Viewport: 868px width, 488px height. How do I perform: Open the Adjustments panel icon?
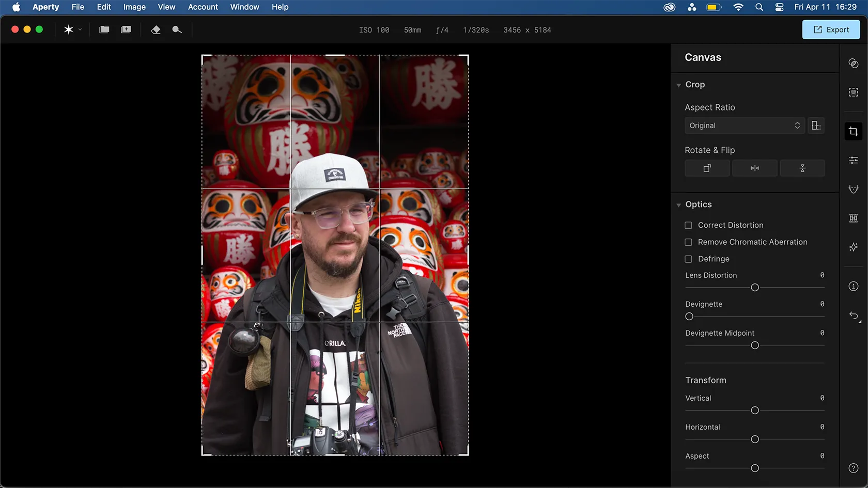point(854,160)
